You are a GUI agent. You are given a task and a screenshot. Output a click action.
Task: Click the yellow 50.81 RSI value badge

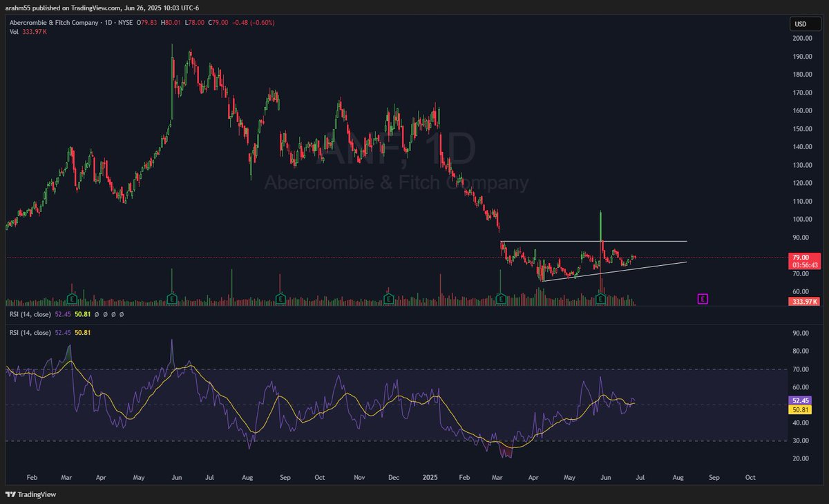(799, 410)
